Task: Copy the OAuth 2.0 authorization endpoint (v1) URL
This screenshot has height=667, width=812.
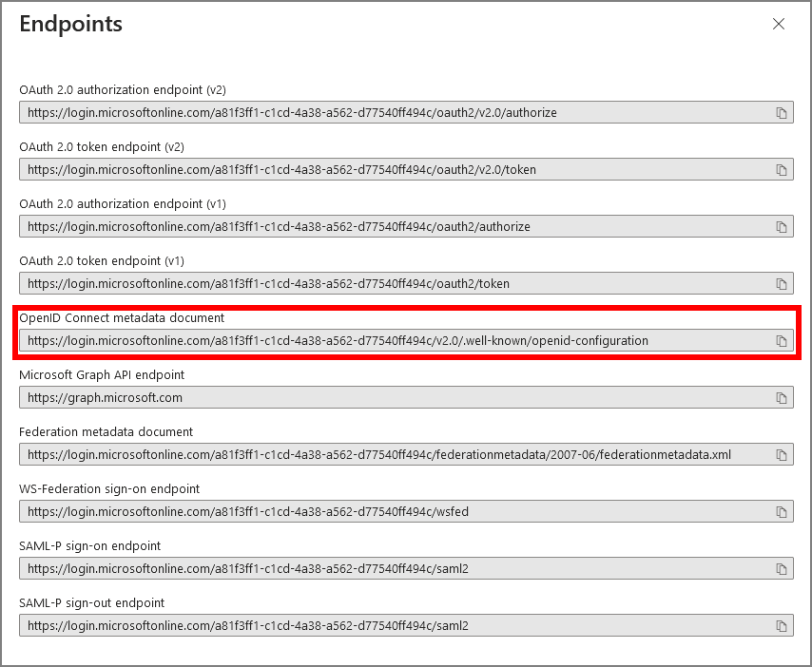Action: click(782, 227)
